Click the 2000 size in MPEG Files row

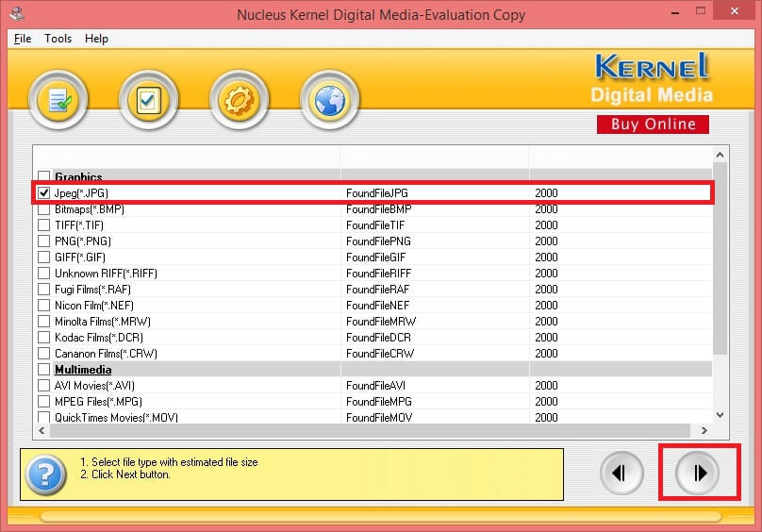pyautogui.click(x=546, y=402)
